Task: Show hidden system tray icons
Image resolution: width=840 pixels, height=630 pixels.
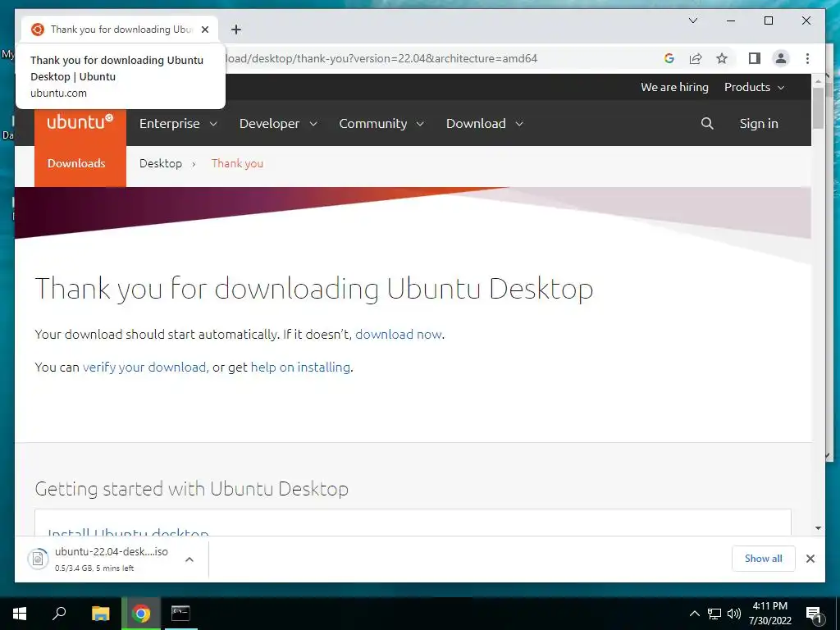Action: [694, 614]
